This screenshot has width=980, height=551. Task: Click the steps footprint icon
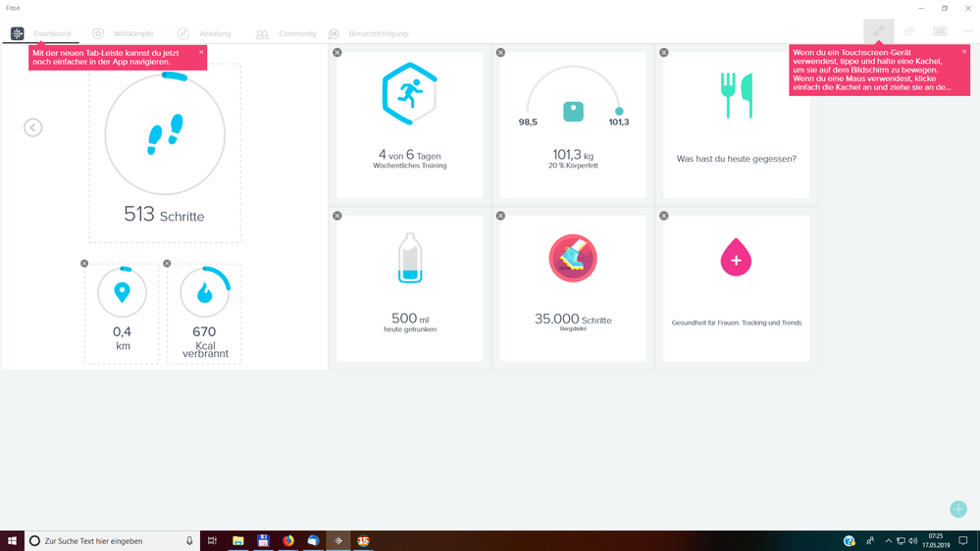[165, 134]
